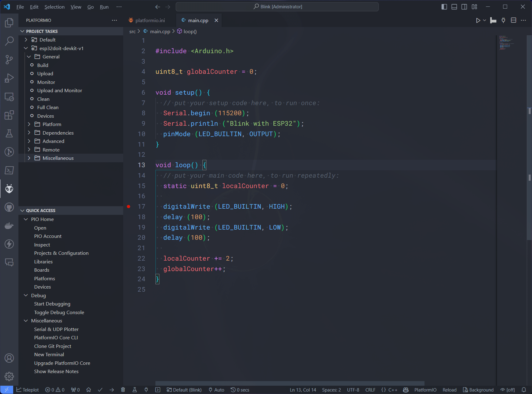Open PLATFORMIO panel more actions menu

point(114,20)
